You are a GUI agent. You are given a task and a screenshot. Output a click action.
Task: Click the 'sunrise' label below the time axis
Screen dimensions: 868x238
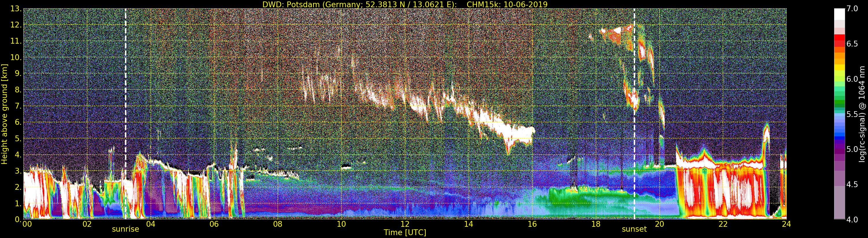(125, 229)
